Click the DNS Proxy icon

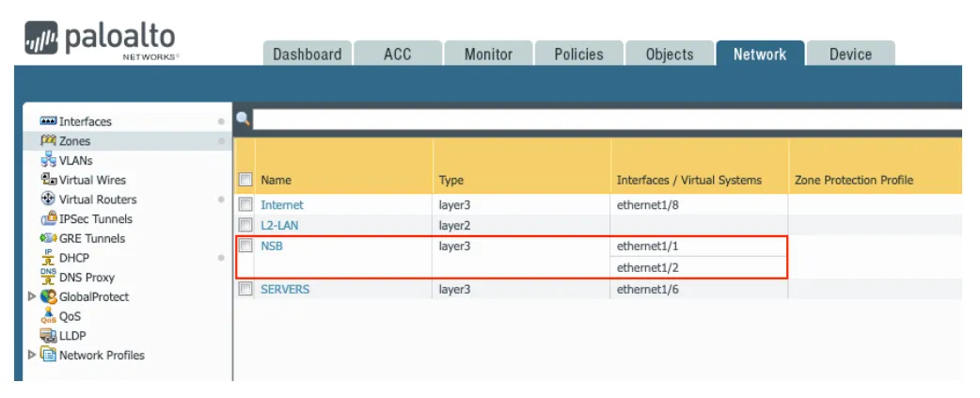pos(48,277)
